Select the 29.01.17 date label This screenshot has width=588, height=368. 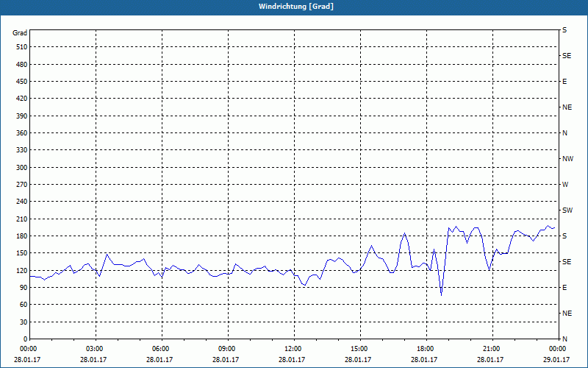coord(556,360)
